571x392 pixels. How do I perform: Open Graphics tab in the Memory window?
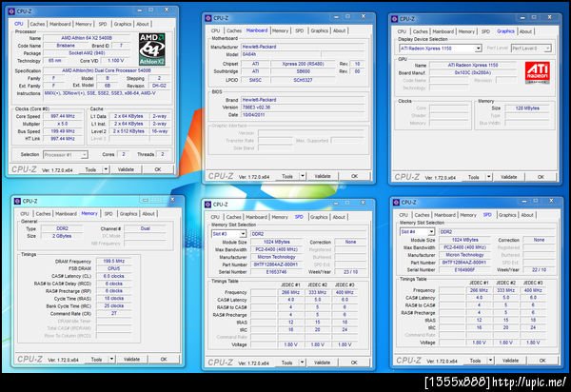pos(128,214)
